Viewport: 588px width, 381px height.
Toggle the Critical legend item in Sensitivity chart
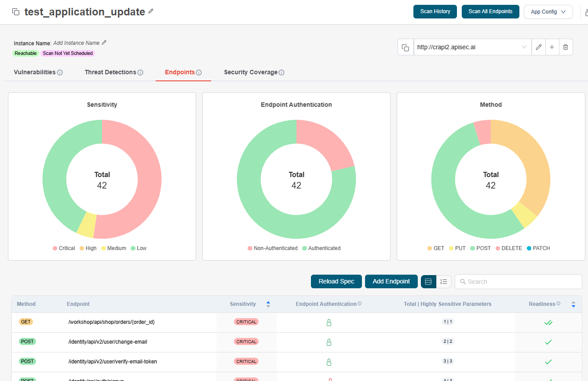(64, 248)
